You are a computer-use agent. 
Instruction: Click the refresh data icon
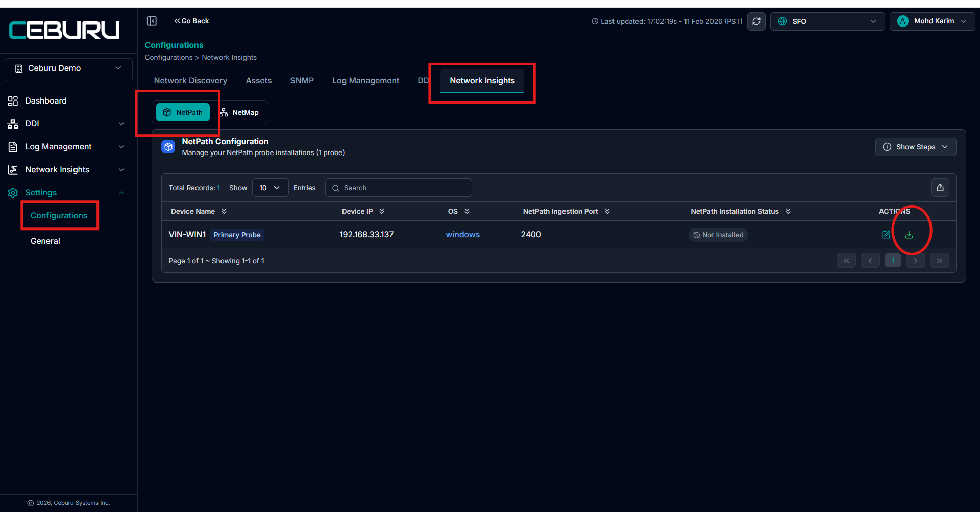pyautogui.click(x=756, y=21)
